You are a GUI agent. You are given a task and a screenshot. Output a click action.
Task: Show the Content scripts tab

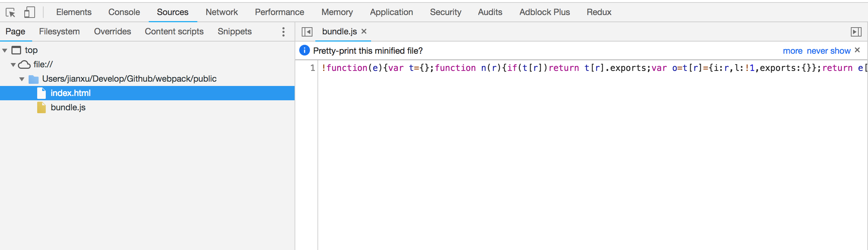[174, 32]
